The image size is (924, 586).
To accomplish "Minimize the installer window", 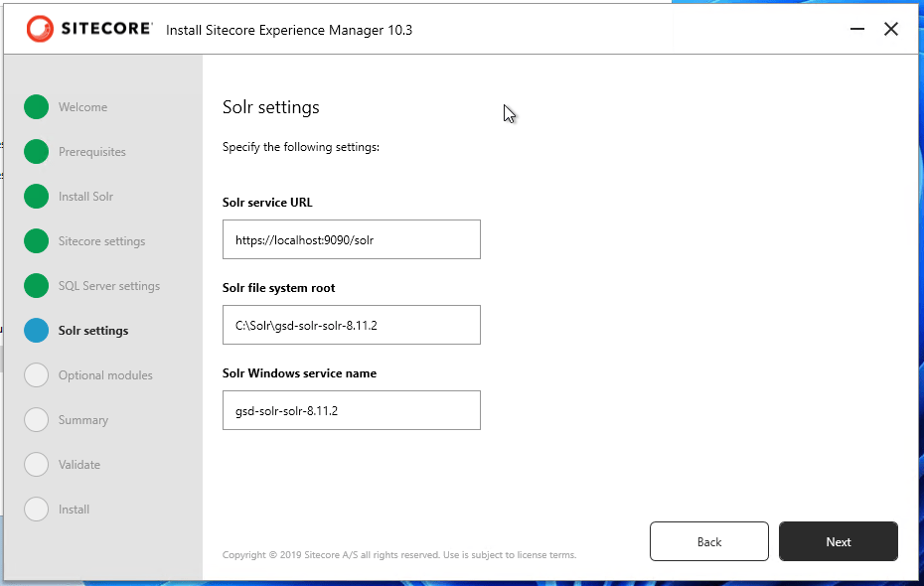I will 857,30.
